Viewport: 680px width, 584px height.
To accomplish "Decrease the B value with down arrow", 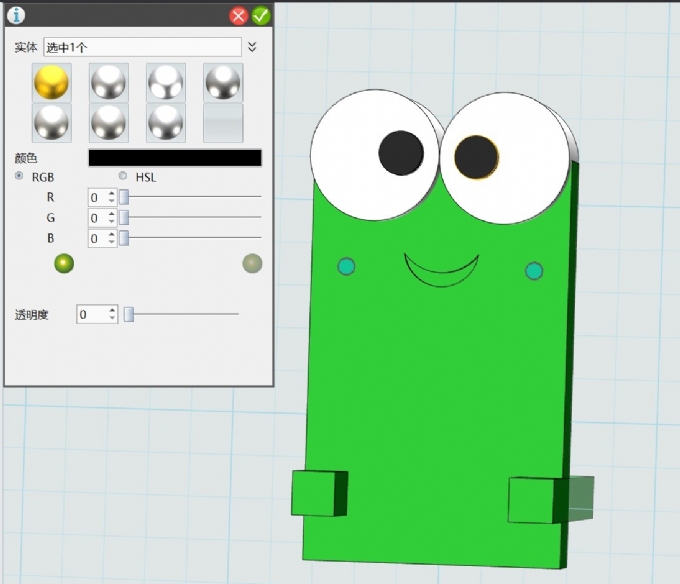I will click(x=112, y=242).
